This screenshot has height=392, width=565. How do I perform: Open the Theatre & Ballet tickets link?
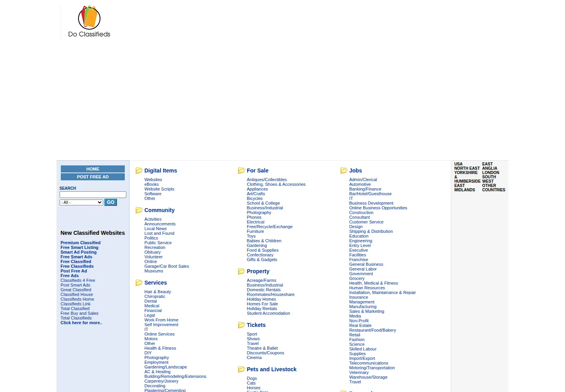pos(262,348)
